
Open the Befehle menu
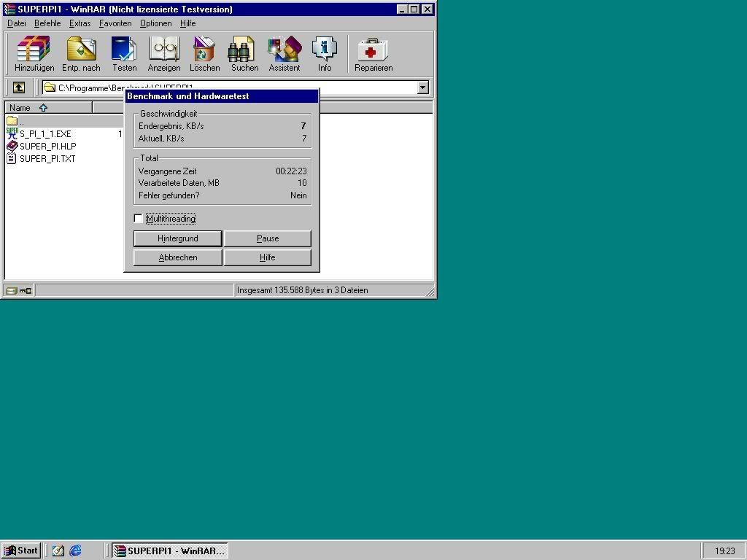pyautogui.click(x=47, y=23)
